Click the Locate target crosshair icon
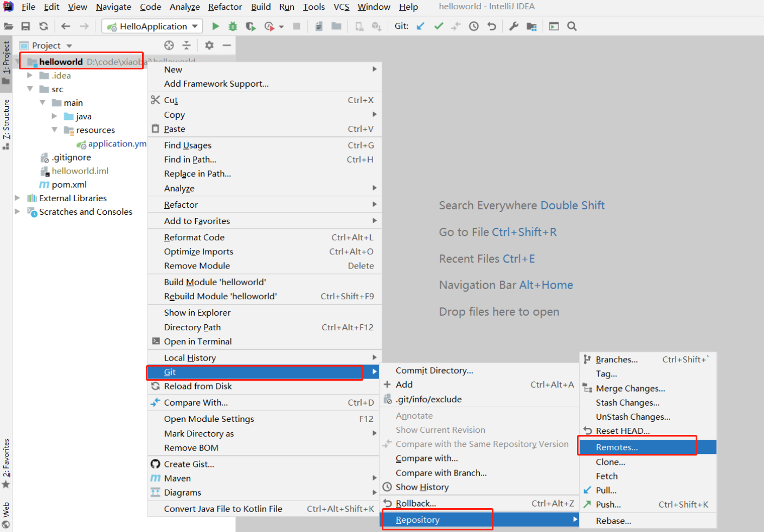The image size is (764, 532). click(x=169, y=45)
